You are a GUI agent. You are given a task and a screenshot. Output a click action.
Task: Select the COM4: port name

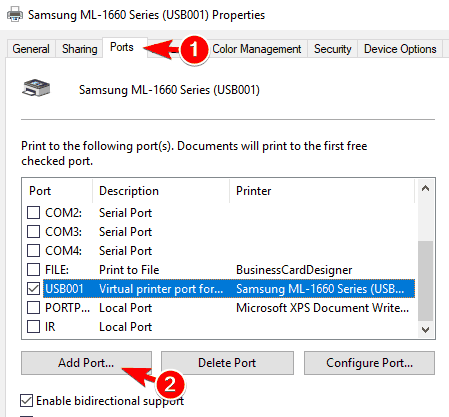[63, 251]
